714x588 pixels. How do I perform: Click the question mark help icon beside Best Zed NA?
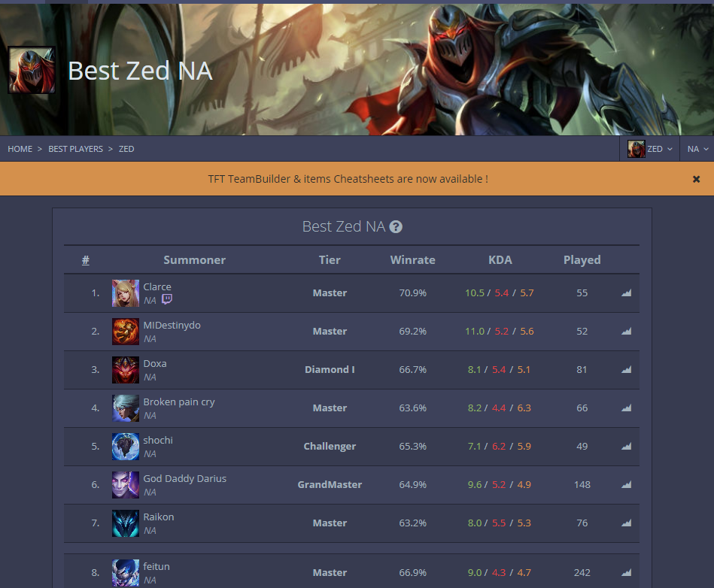(396, 226)
